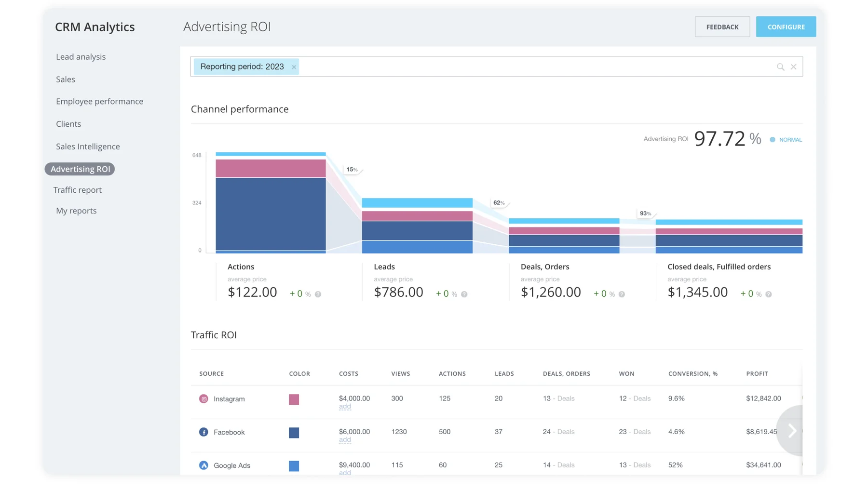Click help icon beside Deals, Orders price

click(x=622, y=294)
